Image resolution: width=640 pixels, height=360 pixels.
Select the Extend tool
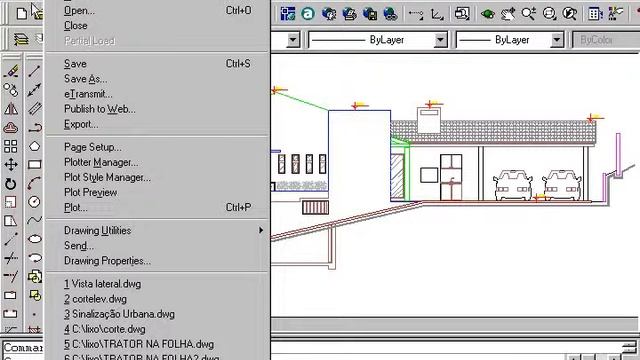point(11,277)
